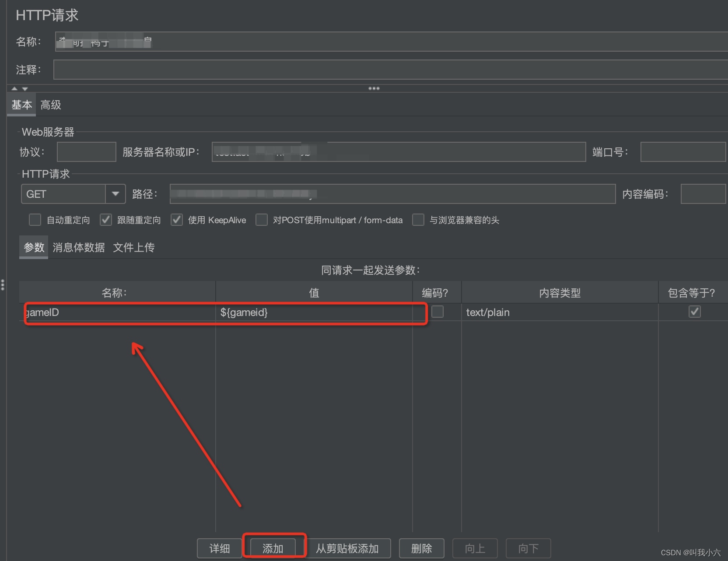Click the expand-down arrow on the divider
728x561 pixels.
(25, 88)
